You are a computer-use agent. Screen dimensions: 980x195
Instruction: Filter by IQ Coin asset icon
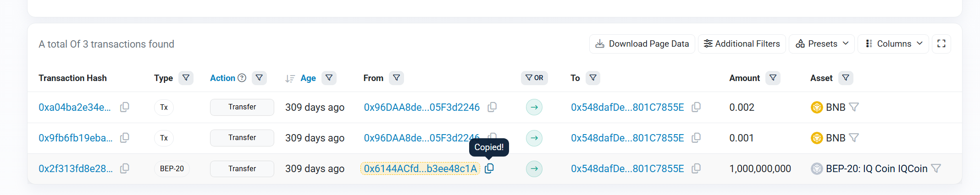[x=936, y=169]
